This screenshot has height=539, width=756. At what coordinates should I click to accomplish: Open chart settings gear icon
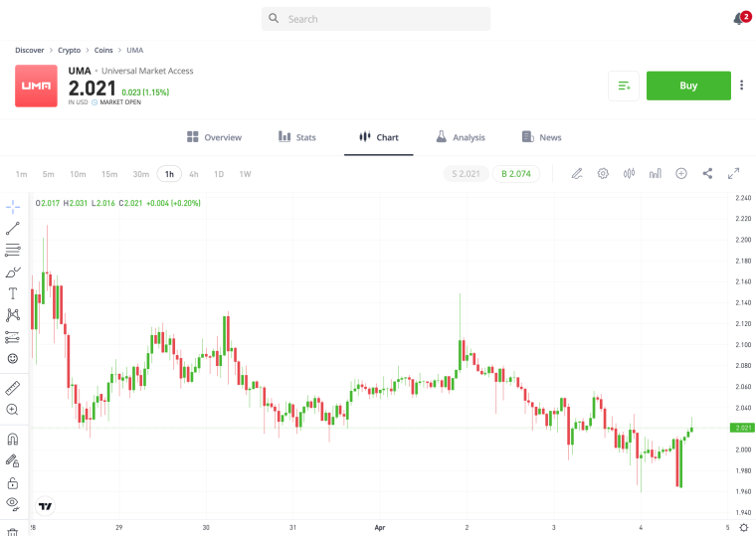pyautogui.click(x=603, y=174)
